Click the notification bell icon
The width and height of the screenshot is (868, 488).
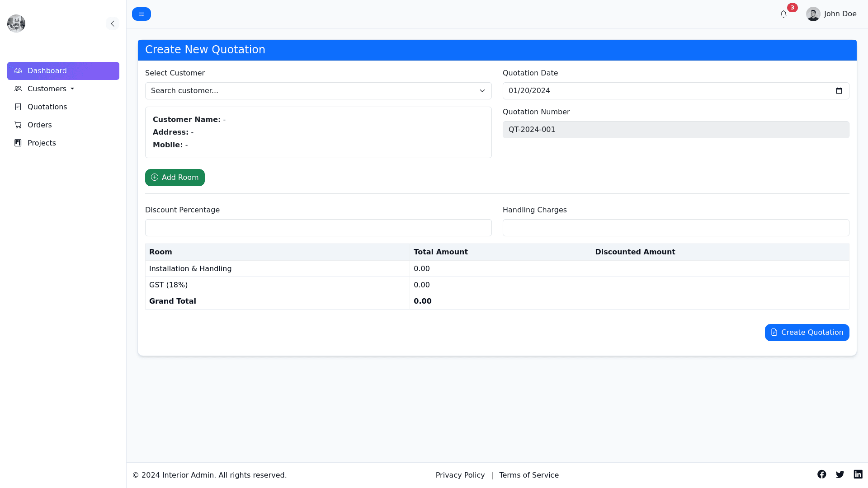click(783, 14)
